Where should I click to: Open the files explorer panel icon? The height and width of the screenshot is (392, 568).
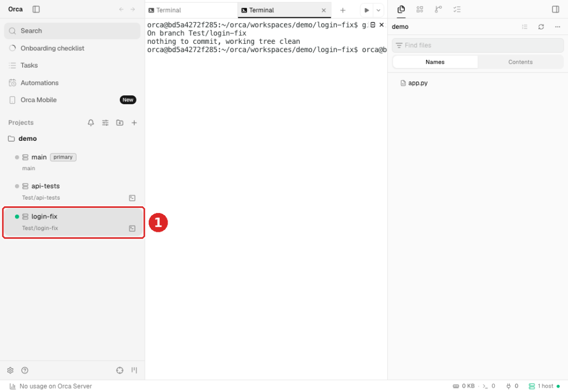tap(401, 9)
